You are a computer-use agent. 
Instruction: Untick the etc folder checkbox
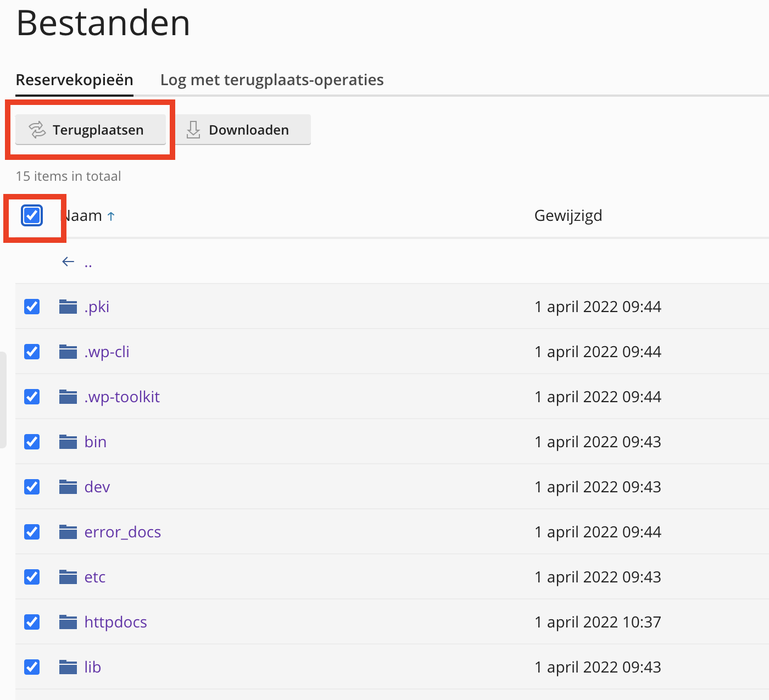32,577
